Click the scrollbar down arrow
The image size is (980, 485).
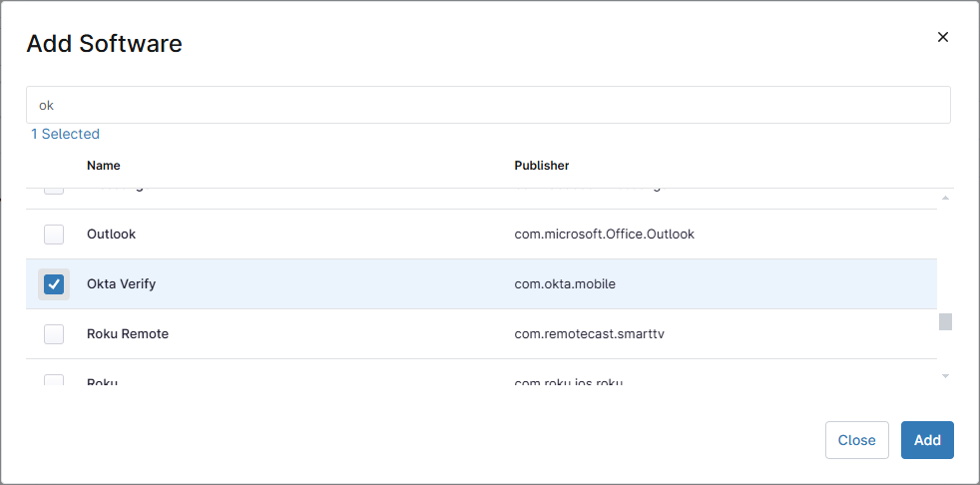945,375
